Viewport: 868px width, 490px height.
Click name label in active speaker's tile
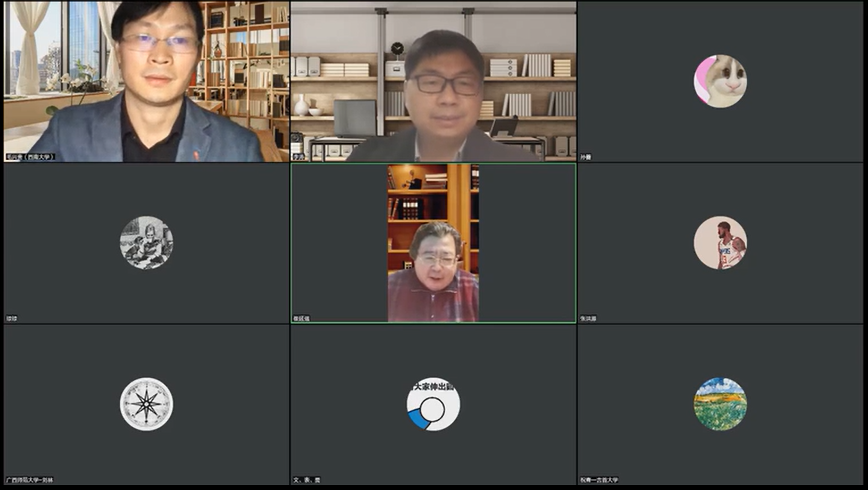point(301,319)
